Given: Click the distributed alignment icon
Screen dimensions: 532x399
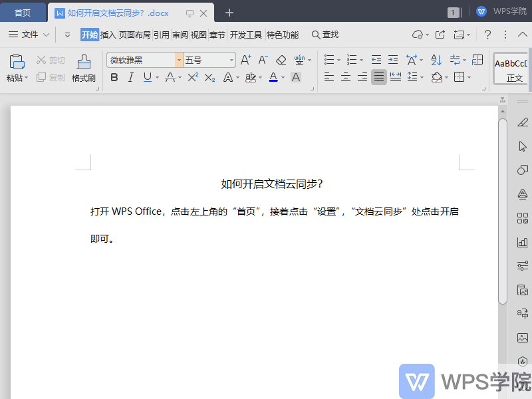Looking at the screenshot, I should click(x=396, y=77).
